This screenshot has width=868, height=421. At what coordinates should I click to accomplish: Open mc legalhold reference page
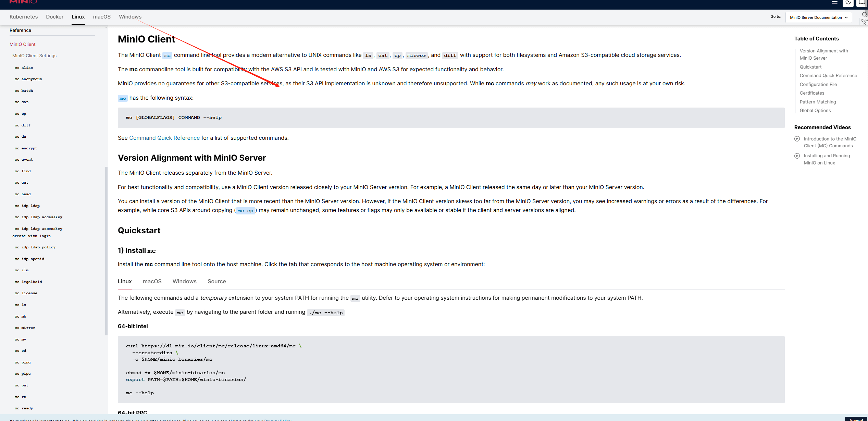[28, 282]
